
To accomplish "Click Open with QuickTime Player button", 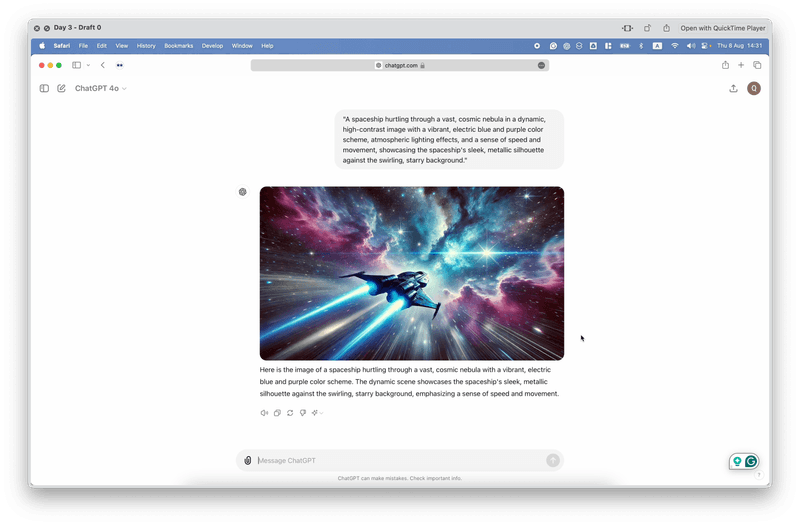I will point(722,28).
